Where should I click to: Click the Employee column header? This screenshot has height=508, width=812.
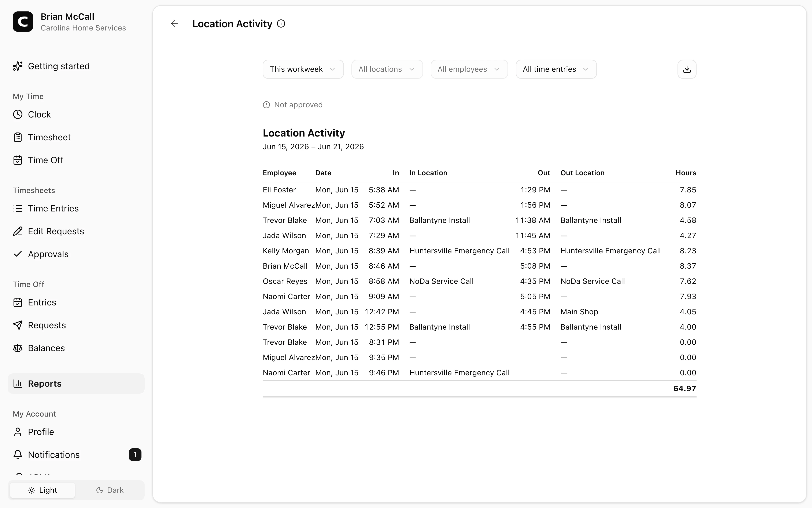point(279,173)
